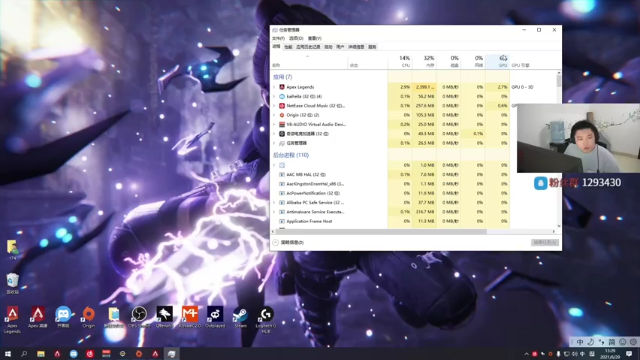Image resolution: width=640 pixels, height=360 pixels.
Task: Open the taskbar clock and date
Action: [611, 354]
